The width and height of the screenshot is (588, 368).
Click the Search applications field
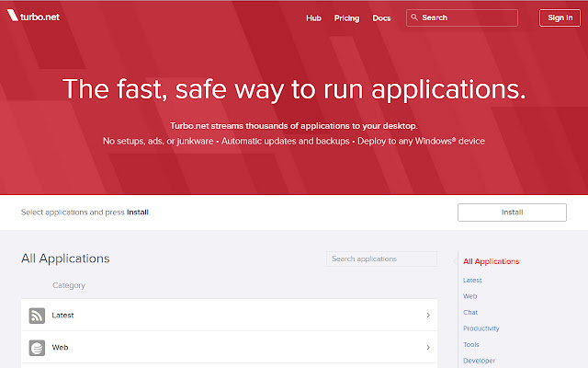(381, 259)
